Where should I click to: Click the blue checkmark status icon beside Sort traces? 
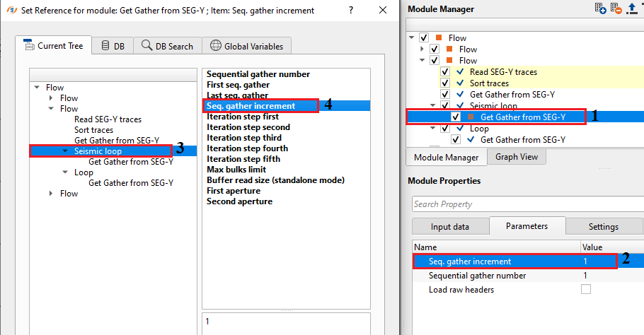461,83
